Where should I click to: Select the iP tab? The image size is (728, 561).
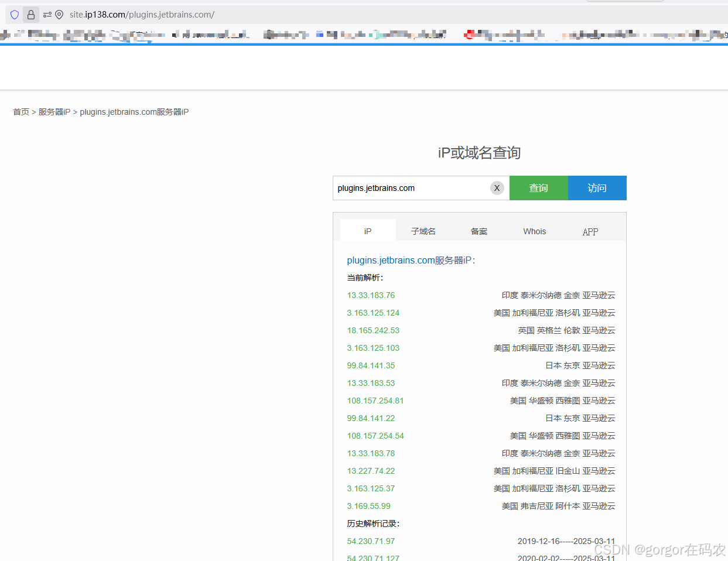tap(368, 231)
